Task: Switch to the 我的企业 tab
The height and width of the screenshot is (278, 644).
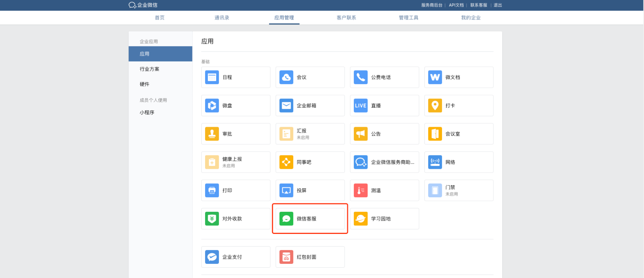Action: pyautogui.click(x=471, y=18)
